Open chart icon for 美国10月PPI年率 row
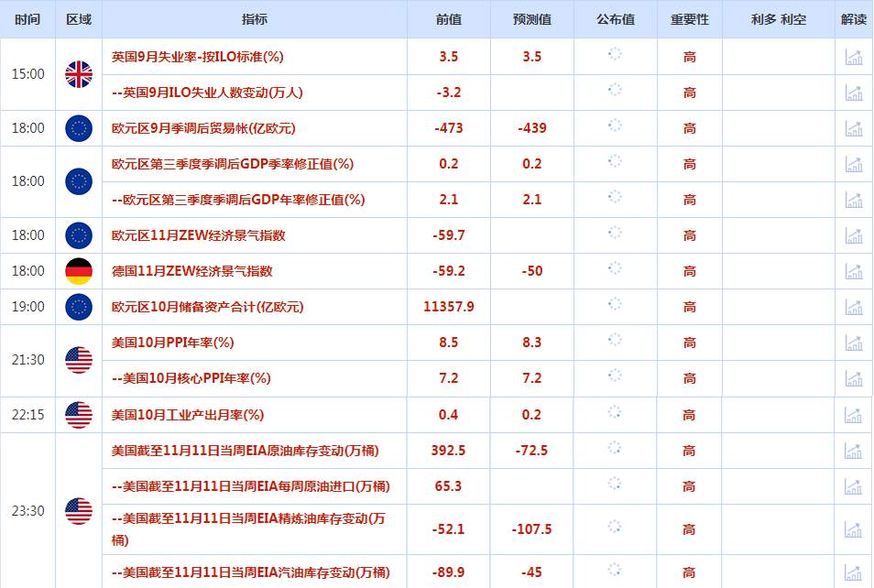The width and height of the screenshot is (874, 588). click(853, 343)
